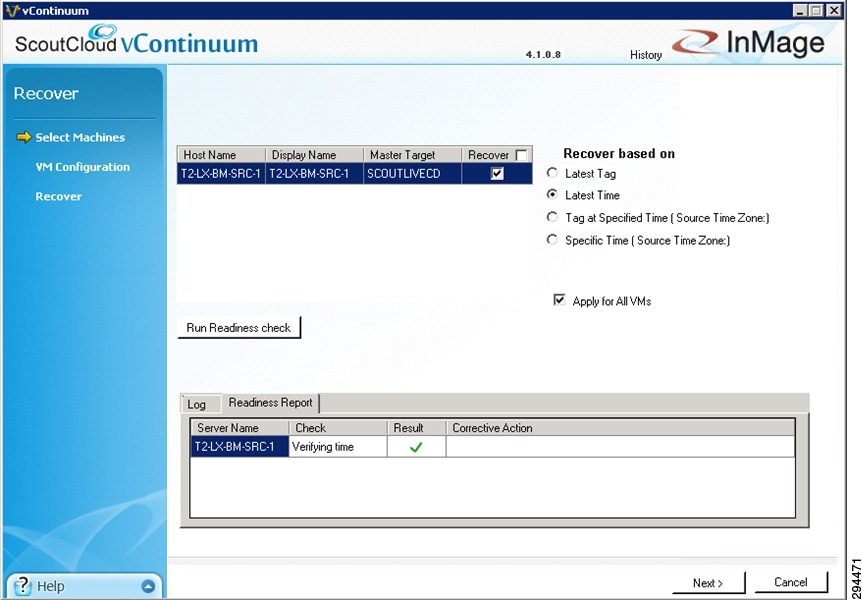Switch to the Readiness Report tab
Screen dimensions: 862x600
[270, 403]
